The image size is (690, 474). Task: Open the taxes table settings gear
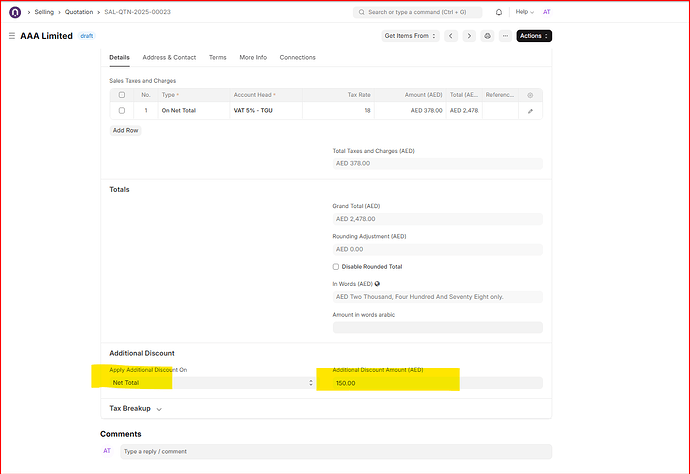pos(530,94)
